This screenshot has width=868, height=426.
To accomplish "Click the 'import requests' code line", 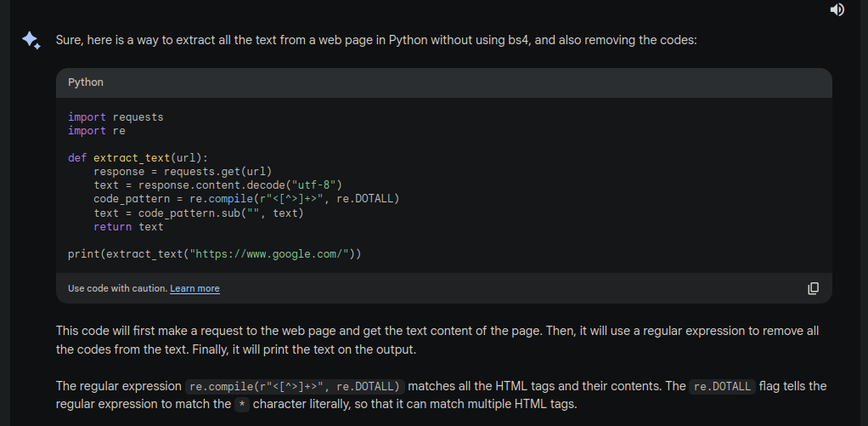I will pos(116,117).
